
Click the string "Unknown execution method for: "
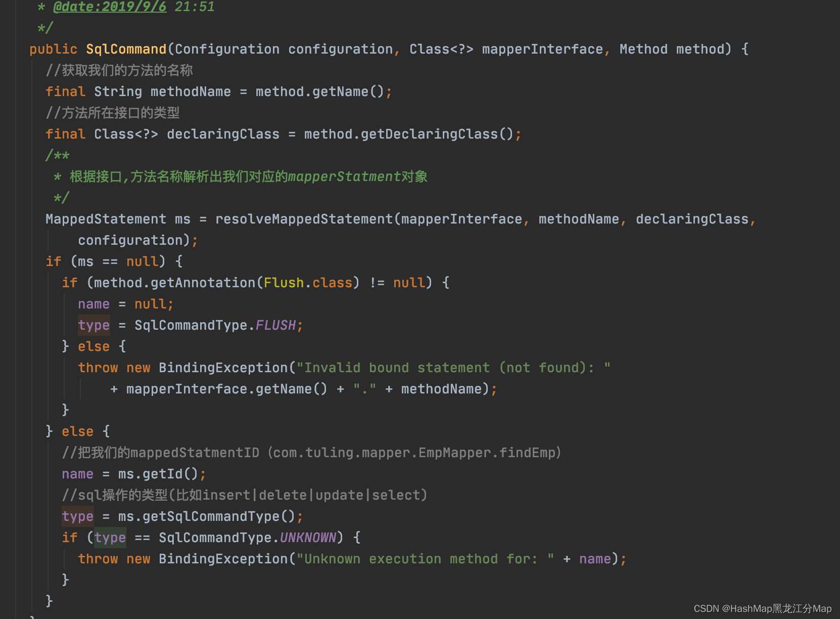(425, 559)
